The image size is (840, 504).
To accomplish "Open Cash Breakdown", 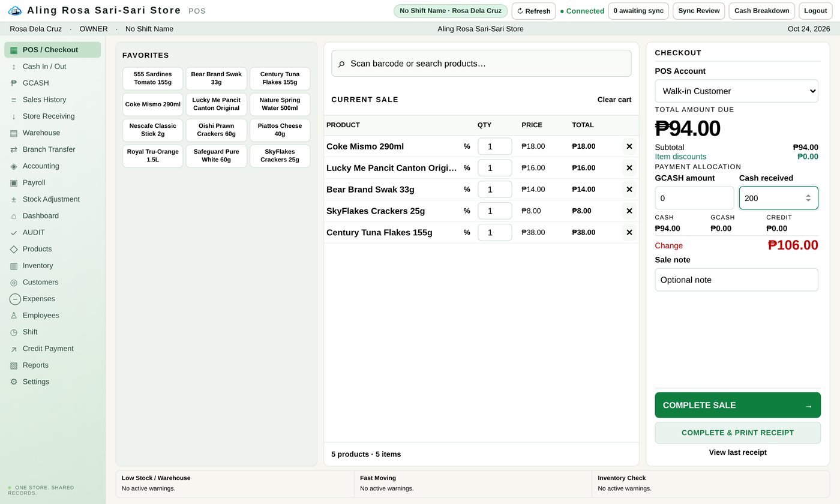I will click(761, 11).
